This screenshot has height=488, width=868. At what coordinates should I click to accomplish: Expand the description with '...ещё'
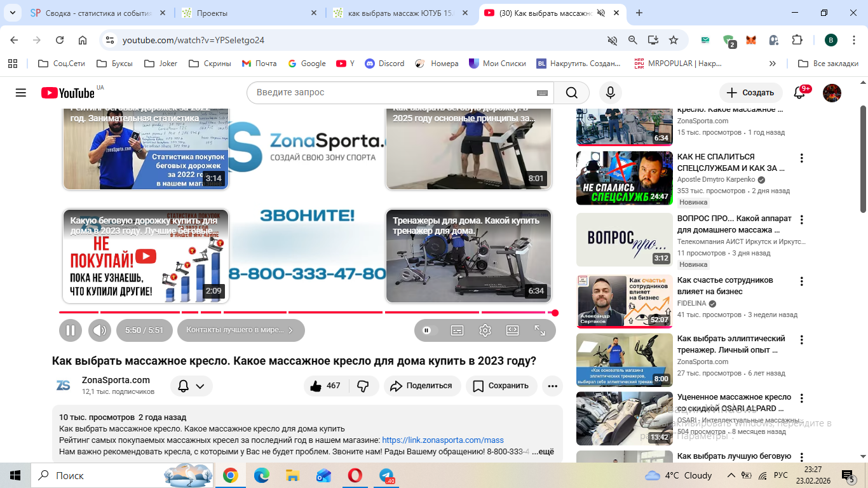coord(543,452)
